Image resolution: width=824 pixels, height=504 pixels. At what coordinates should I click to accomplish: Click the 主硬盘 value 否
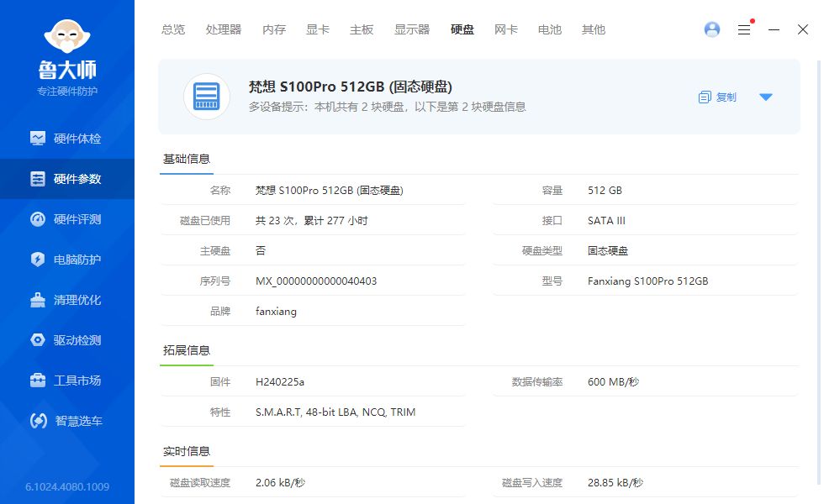[261, 251]
